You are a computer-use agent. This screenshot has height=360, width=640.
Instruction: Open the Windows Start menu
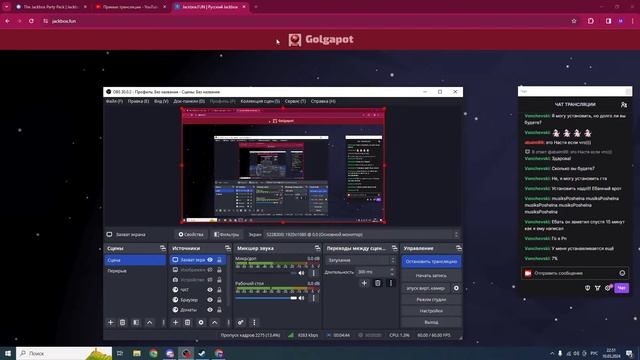click(x=8, y=353)
